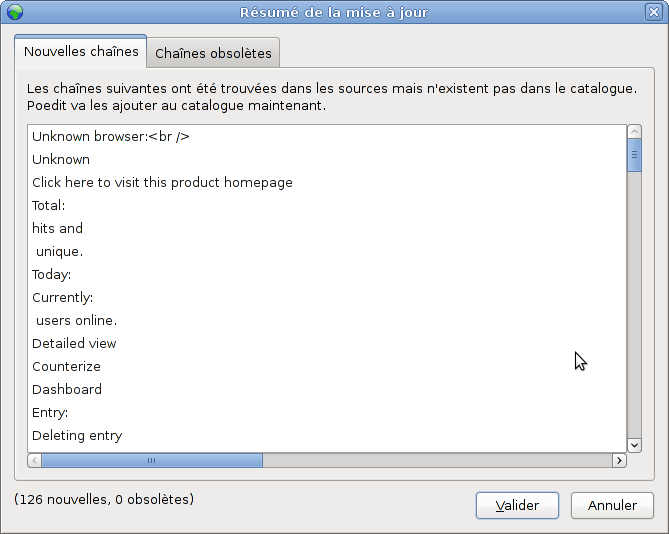Switch to the Chaînes obsolètes tab
The width and height of the screenshot is (669, 534).
(213, 53)
